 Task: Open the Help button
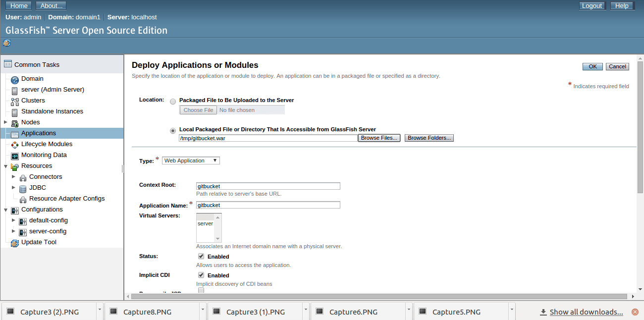622,6
